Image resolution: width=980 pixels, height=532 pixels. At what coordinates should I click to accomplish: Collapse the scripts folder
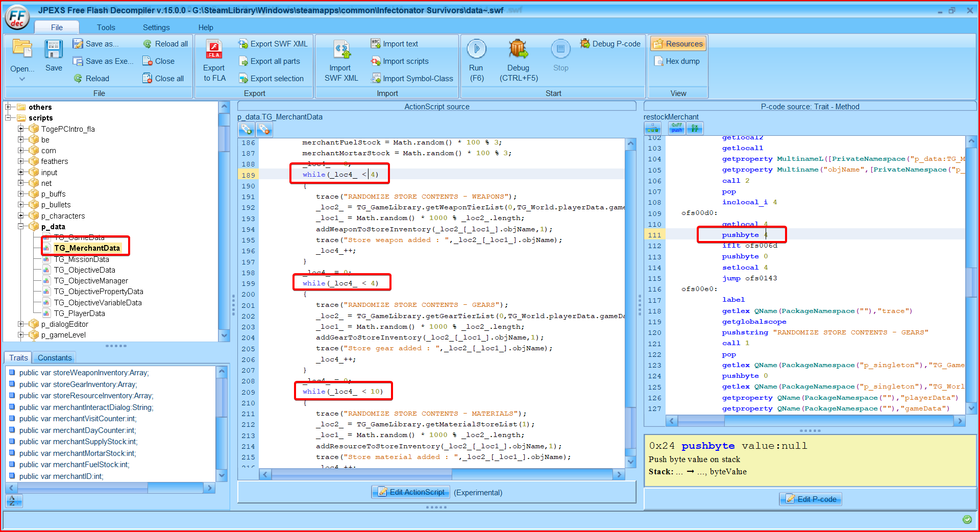(8, 118)
